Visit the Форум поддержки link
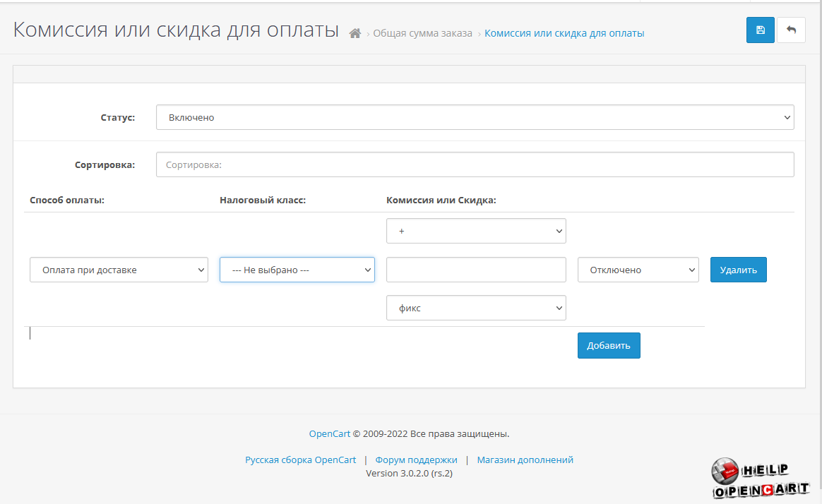The width and height of the screenshot is (822, 504). pyautogui.click(x=416, y=460)
